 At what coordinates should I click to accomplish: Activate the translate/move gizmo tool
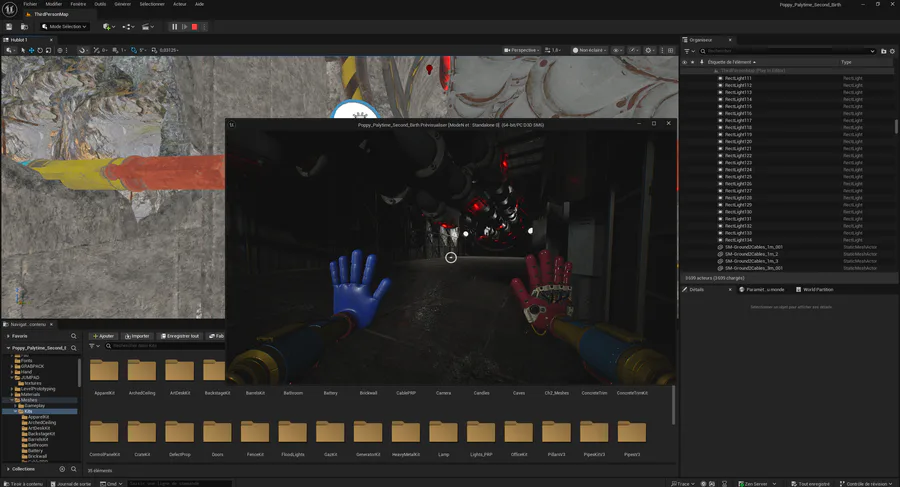(x=32, y=51)
